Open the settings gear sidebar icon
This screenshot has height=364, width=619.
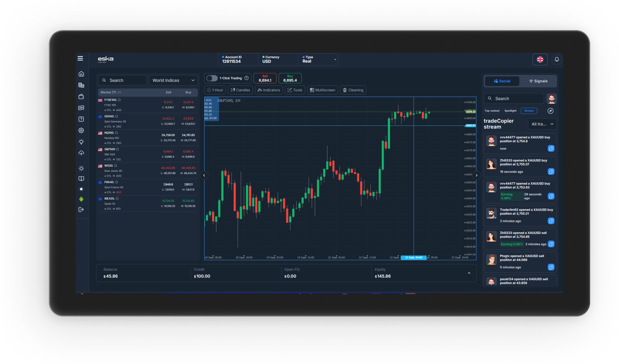81,130
